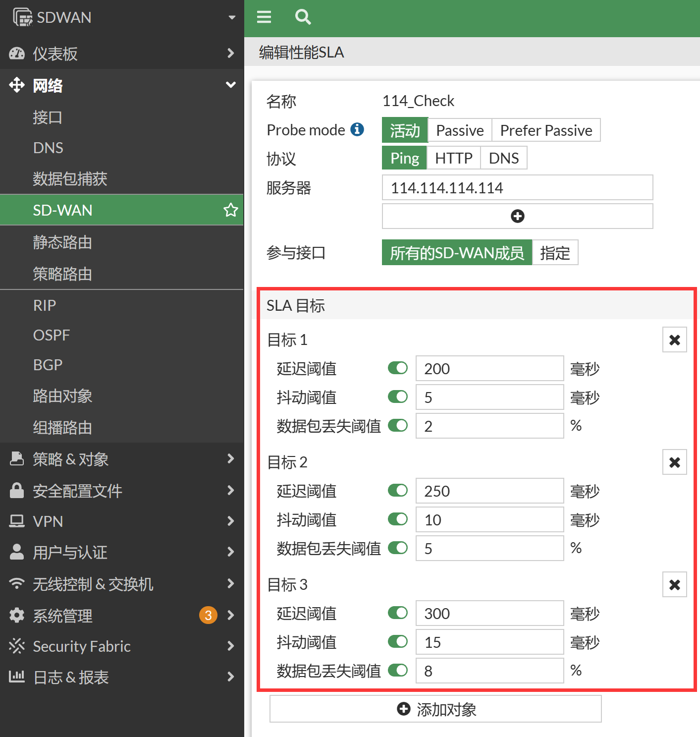This screenshot has width=700, height=737.
Task: Expand the 系统管理 menu section
Action: (121, 616)
